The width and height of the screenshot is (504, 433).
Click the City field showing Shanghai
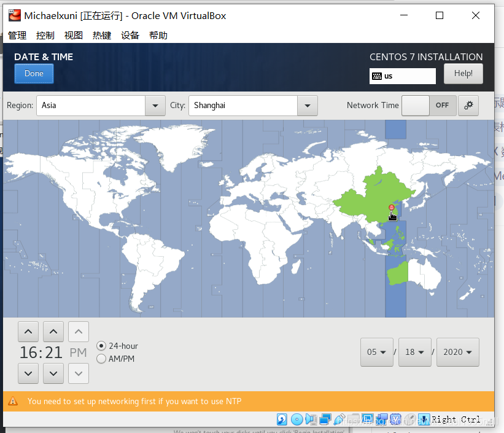tap(243, 106)
